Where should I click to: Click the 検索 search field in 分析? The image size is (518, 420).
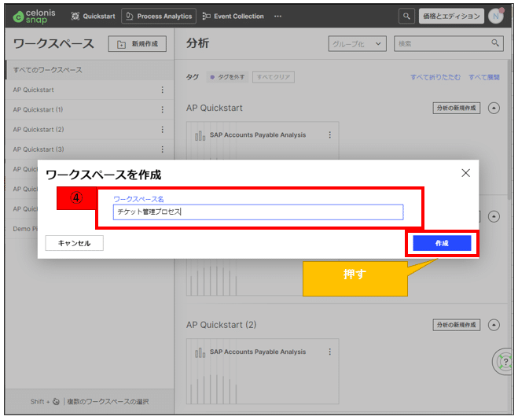(x=449, y=43)
